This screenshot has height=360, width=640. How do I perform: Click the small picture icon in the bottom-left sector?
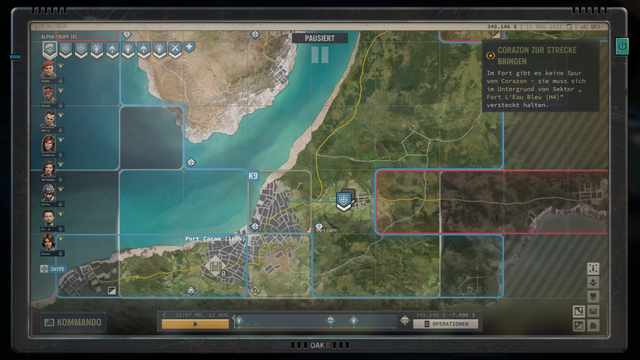111,291
